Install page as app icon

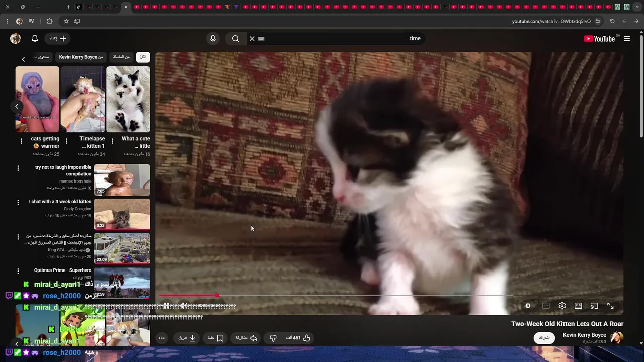(x=77, y=21)
